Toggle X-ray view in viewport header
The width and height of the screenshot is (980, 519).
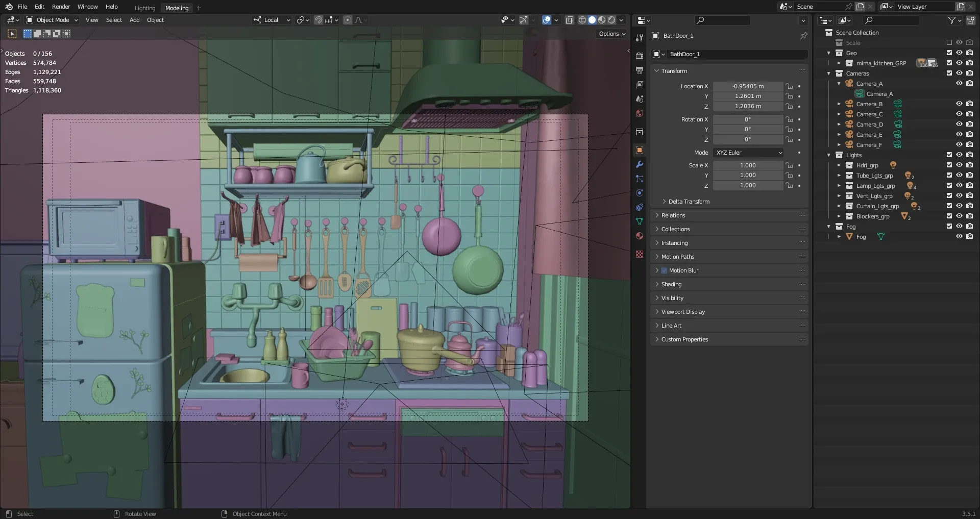click(x=570, y=20)
